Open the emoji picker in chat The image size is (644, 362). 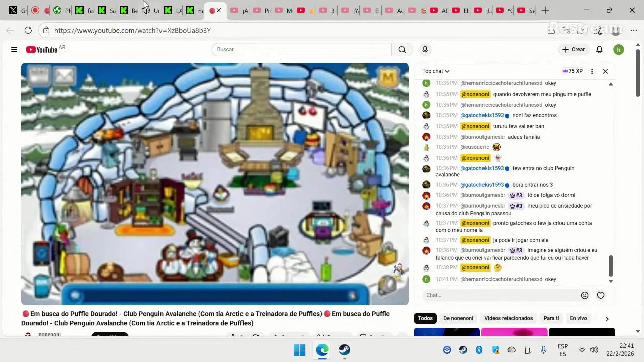click(x=585, y=295)
